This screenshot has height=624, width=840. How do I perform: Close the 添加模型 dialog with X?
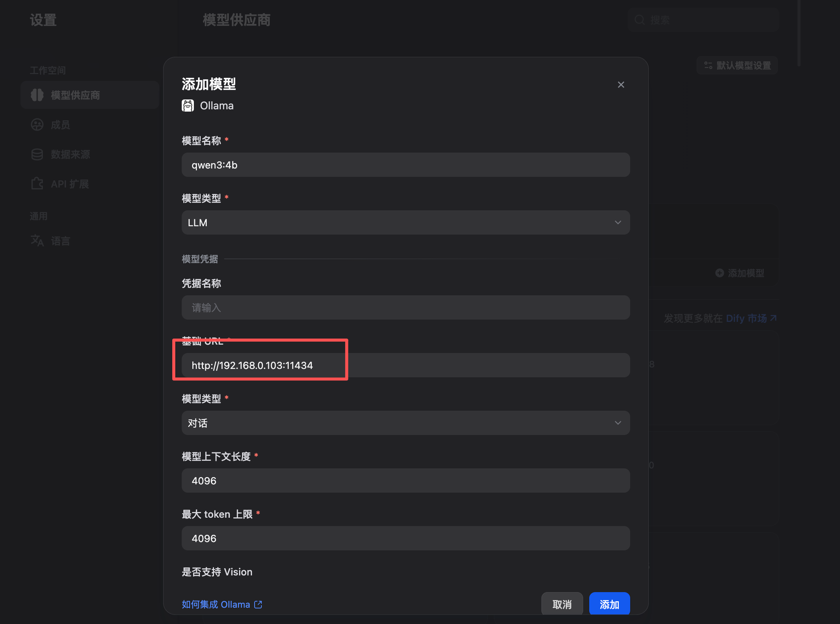tap(621, 85)
